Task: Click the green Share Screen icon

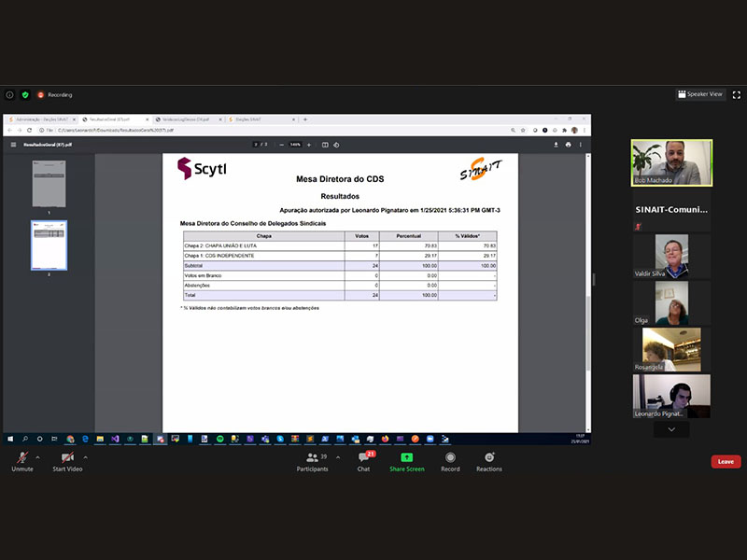Action: click(x=406, y=458)
